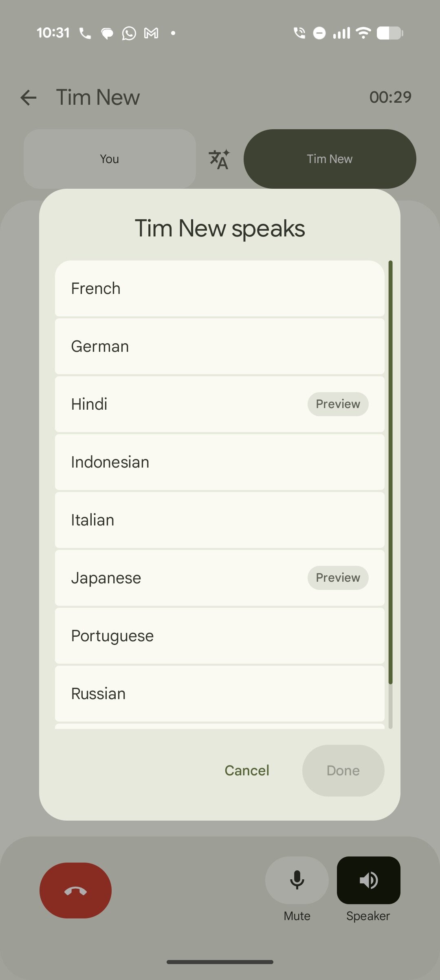Click the language list scrollbar
440x980 pixels.
coord(390,472)
